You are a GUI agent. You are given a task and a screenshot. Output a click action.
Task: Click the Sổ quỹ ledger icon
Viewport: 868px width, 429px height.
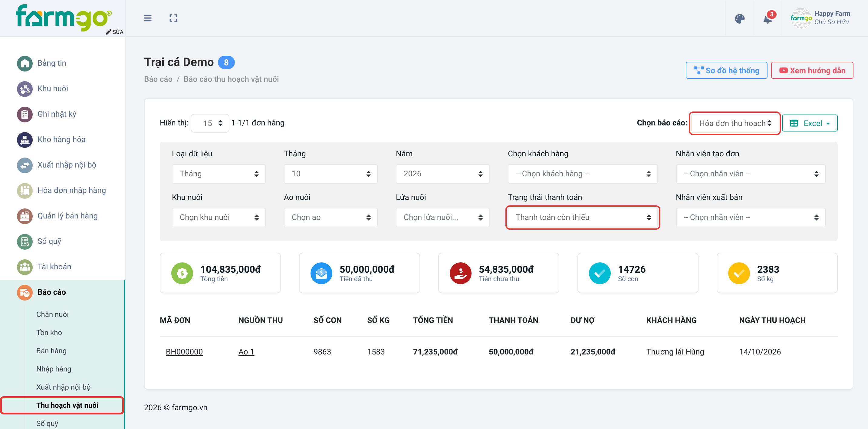coord(25,242)
